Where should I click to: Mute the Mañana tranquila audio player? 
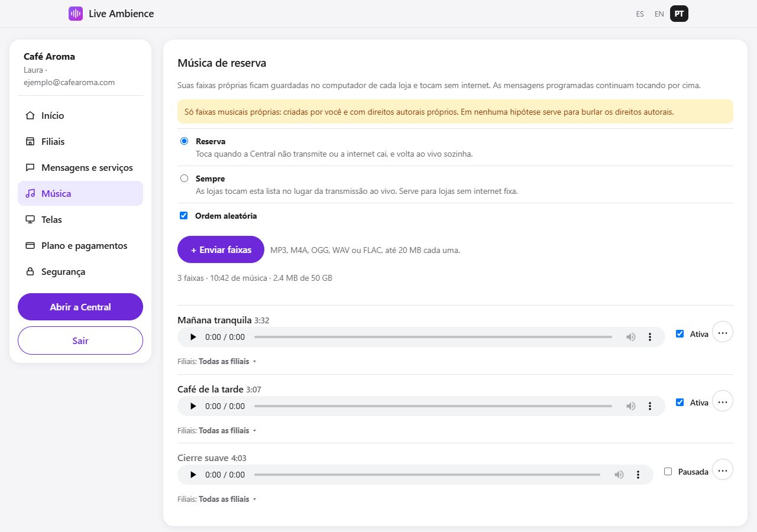pyautogui.click(x=631, y=337)
